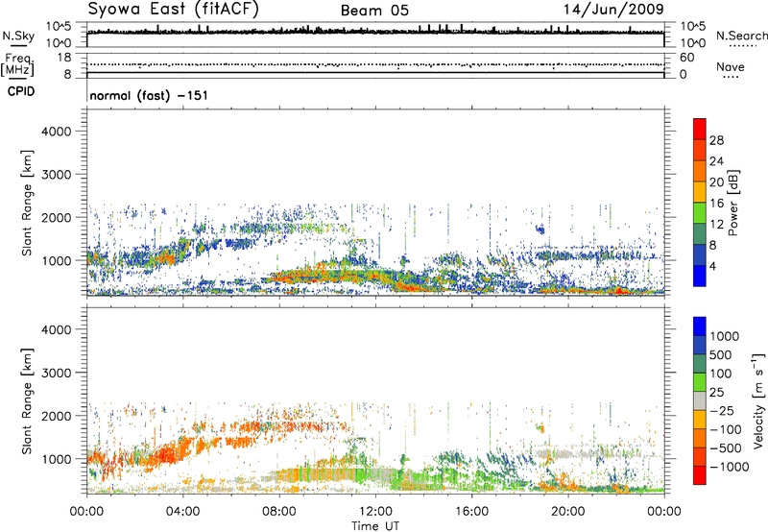Select the "Freq. [MHz]" axis label
This screenshot has width=768, height=532.
(x=17, y=65)
